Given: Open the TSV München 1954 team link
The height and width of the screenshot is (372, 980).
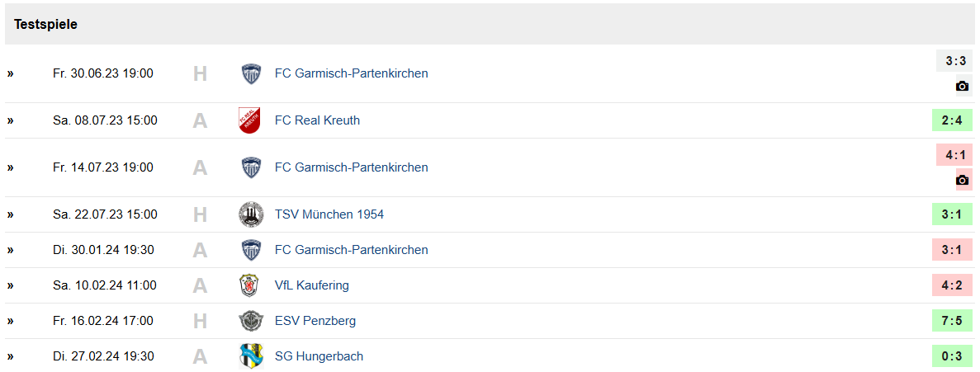Looking at the screenshot, I should point(329,214).
